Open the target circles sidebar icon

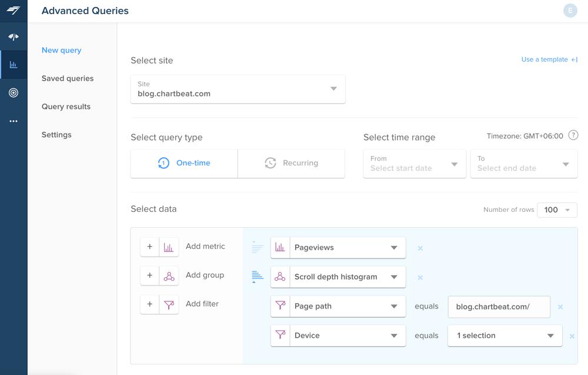(14, 92)
